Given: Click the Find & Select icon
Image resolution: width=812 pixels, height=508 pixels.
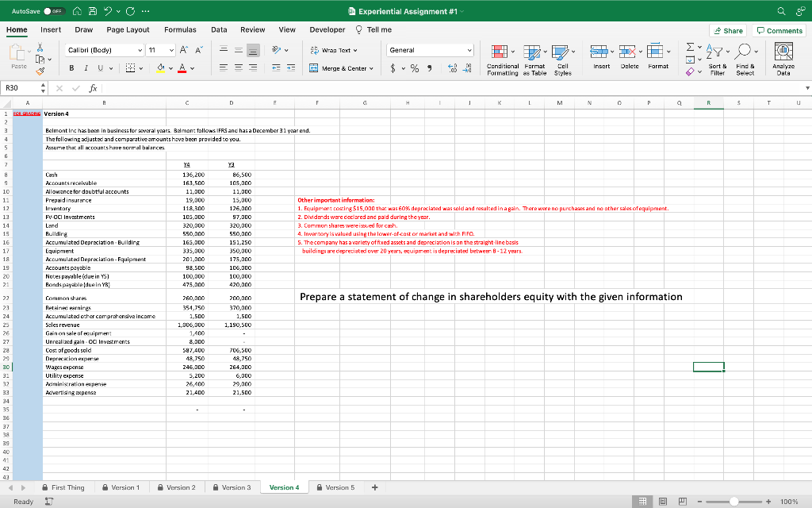Looking at the screenshot, I should 745,60.
